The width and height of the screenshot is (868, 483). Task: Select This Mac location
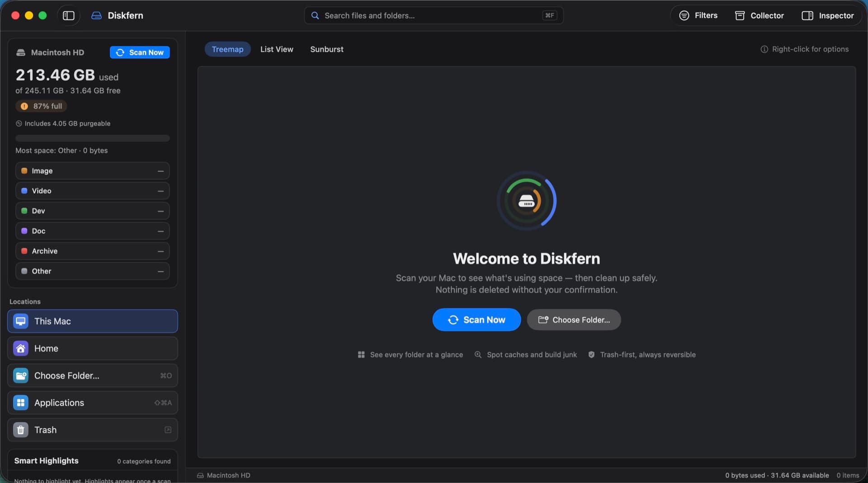[93, 321]
